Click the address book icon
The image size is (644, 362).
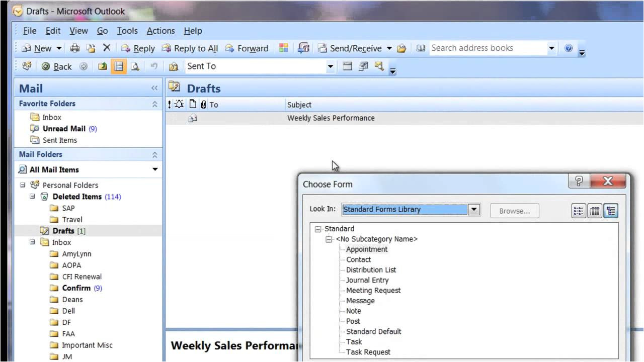click(421, 48)
